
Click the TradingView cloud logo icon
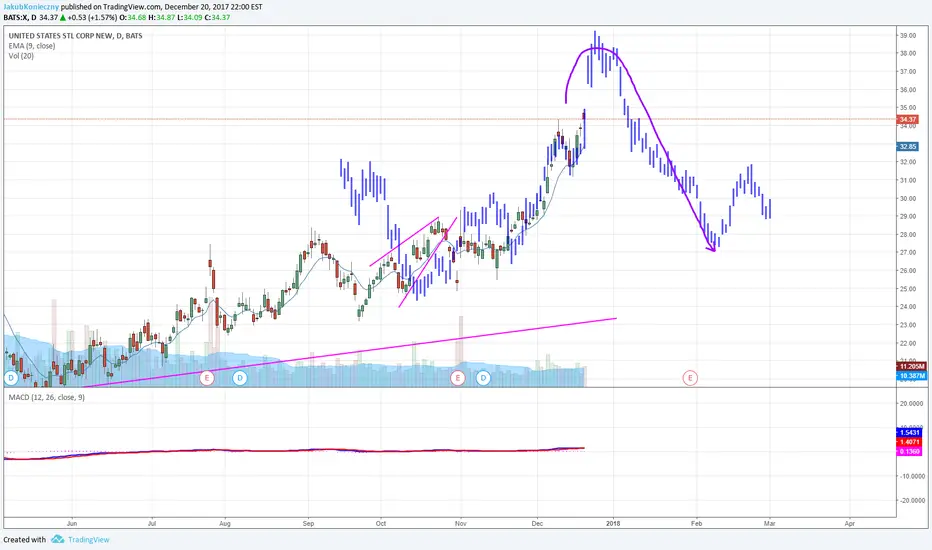[x=57, y=539]
